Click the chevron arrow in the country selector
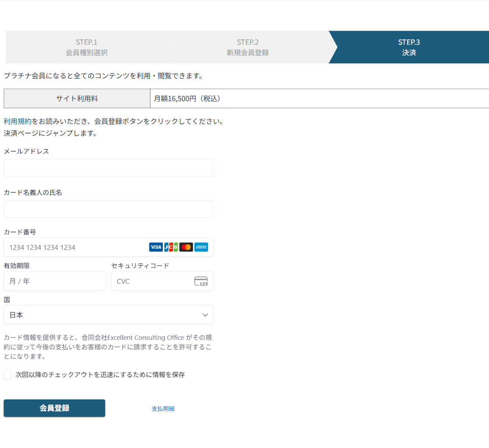489x448 pixels. [x=205, y=315]
